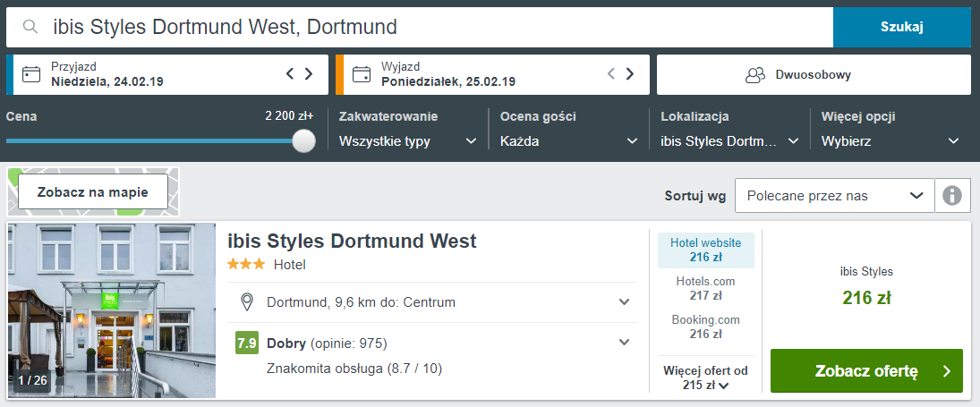
Task: Select the Hotel website 216 zł offer
Action: tap(705, 250)
